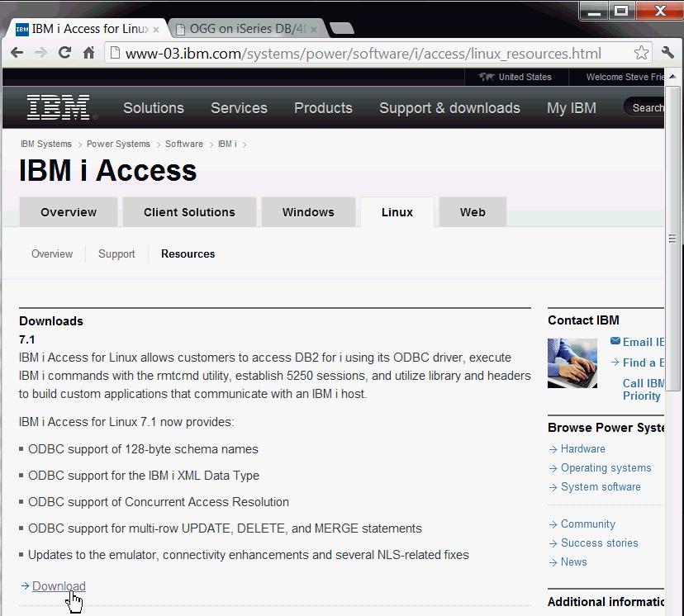This screenshot has width=684, height=616.
Task: Open the Products navigation menu
Action: pyautogui.click(x=323, y=108)
